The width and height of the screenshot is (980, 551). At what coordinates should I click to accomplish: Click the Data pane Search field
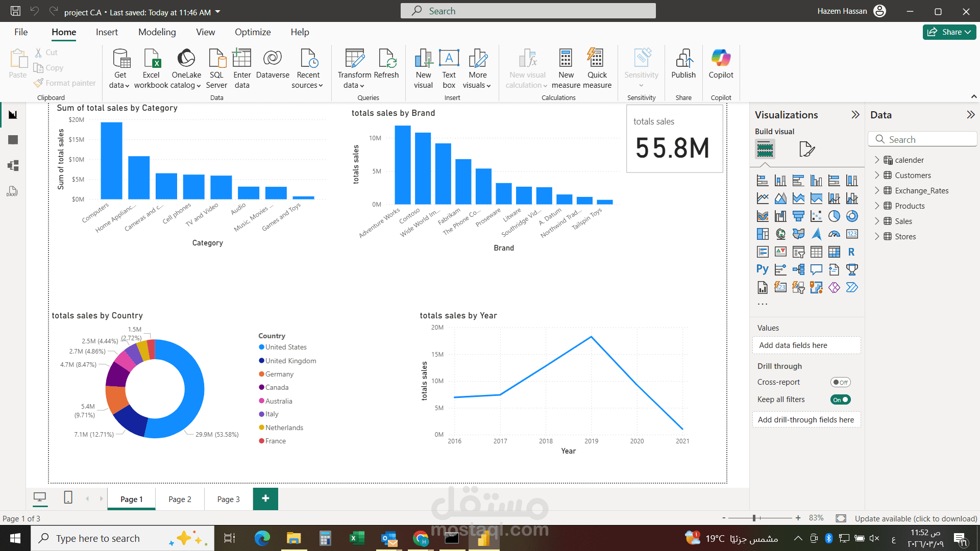[x=922, y=139]
